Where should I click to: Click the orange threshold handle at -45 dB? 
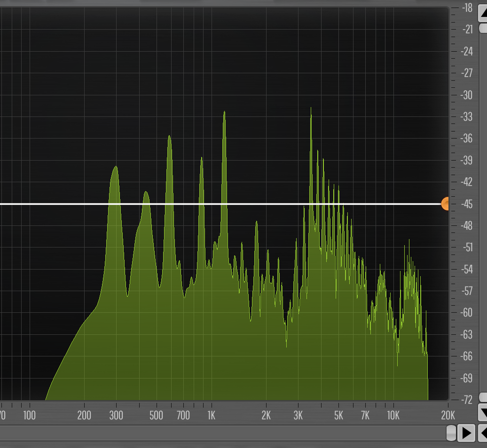point(445,204)
